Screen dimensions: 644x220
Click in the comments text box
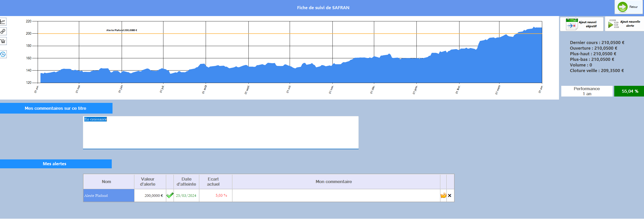pyautogui.click(x=221, y=132)
